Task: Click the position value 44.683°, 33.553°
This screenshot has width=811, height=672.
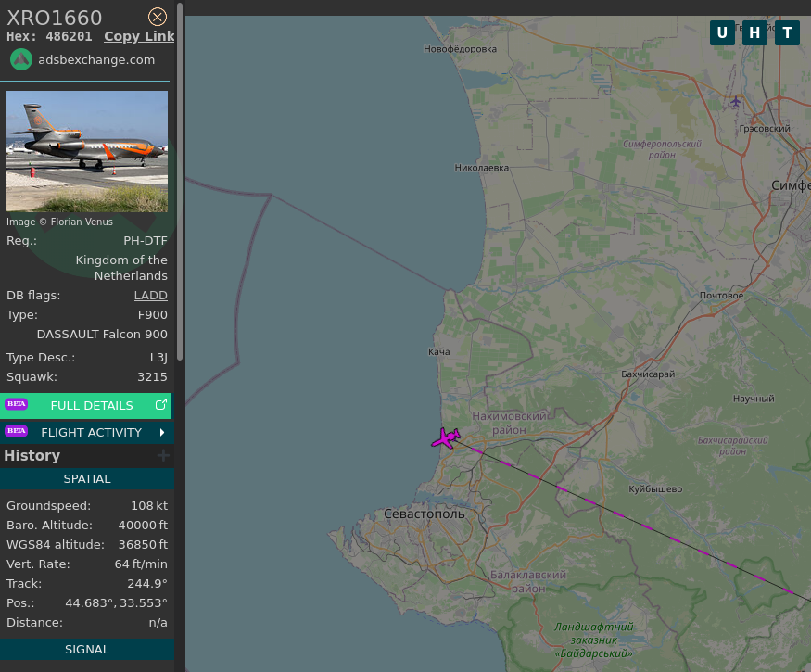Action: pos(117,603)
